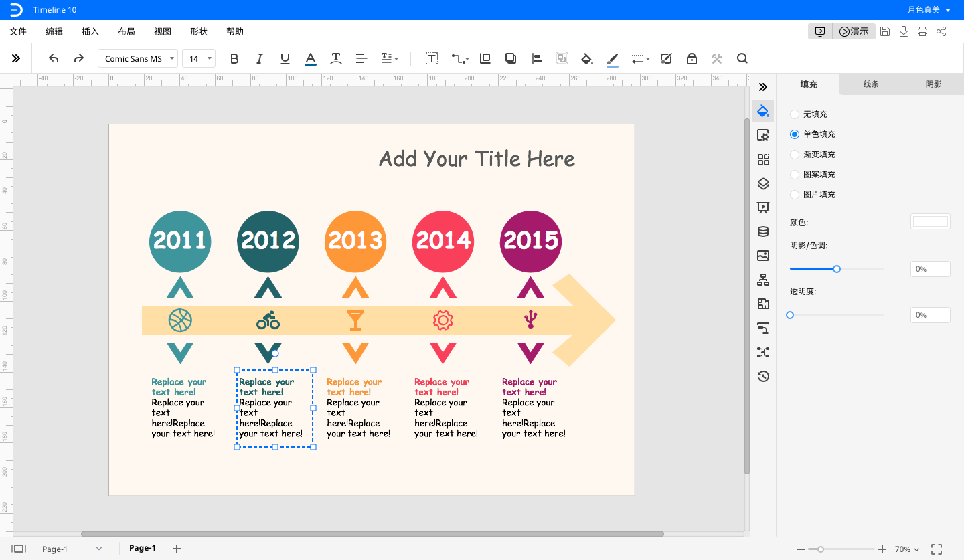Toggle italic text formatting
Image resolution: width=964 pixels, height=560 pixels.
pos(260,59)
